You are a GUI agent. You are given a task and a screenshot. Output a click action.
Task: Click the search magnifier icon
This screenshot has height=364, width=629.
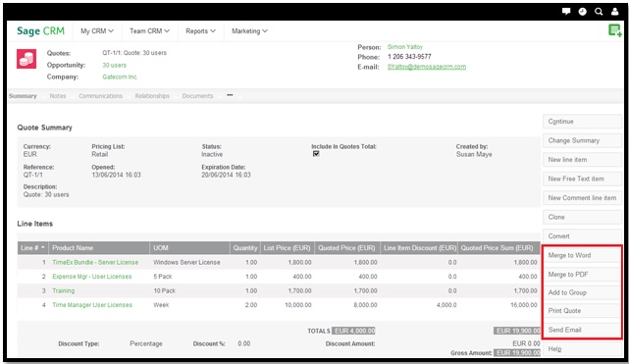[599, 12]
